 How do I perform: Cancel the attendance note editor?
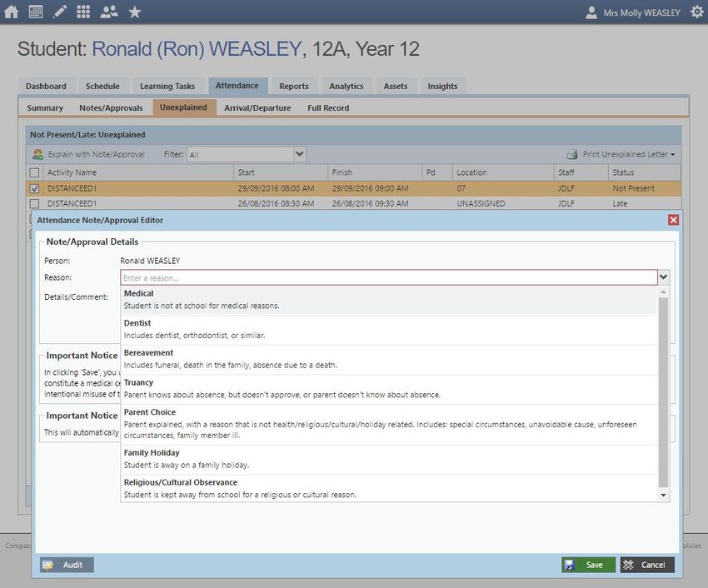[647, 565]
